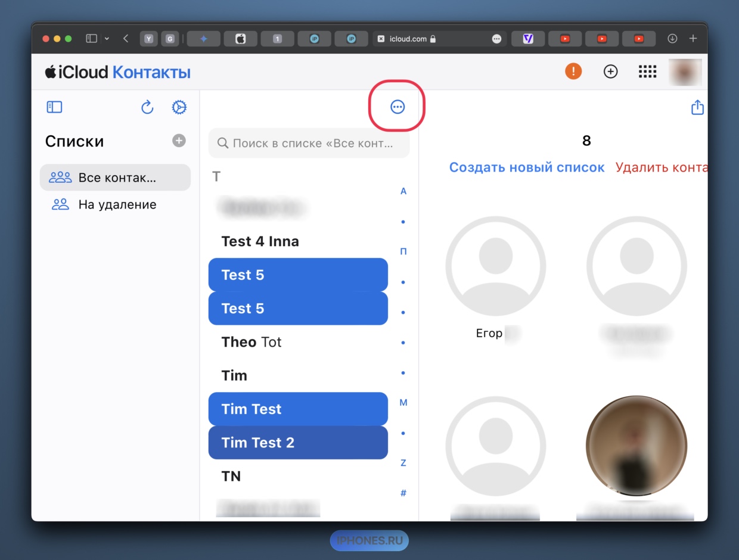Add a new list with plus next to Списки
Viewport: 739px width, 560px height.
point(179,141)
